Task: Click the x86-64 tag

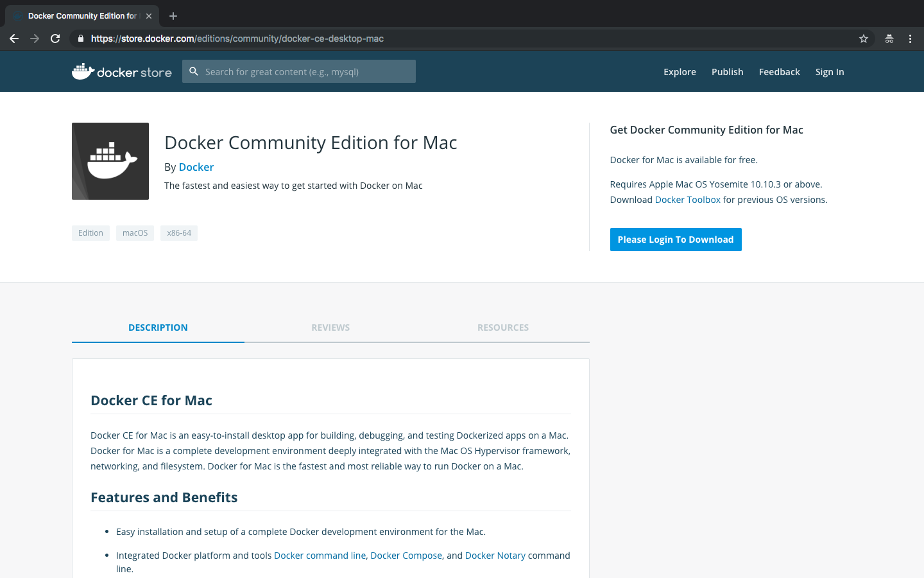Action: 179,233
